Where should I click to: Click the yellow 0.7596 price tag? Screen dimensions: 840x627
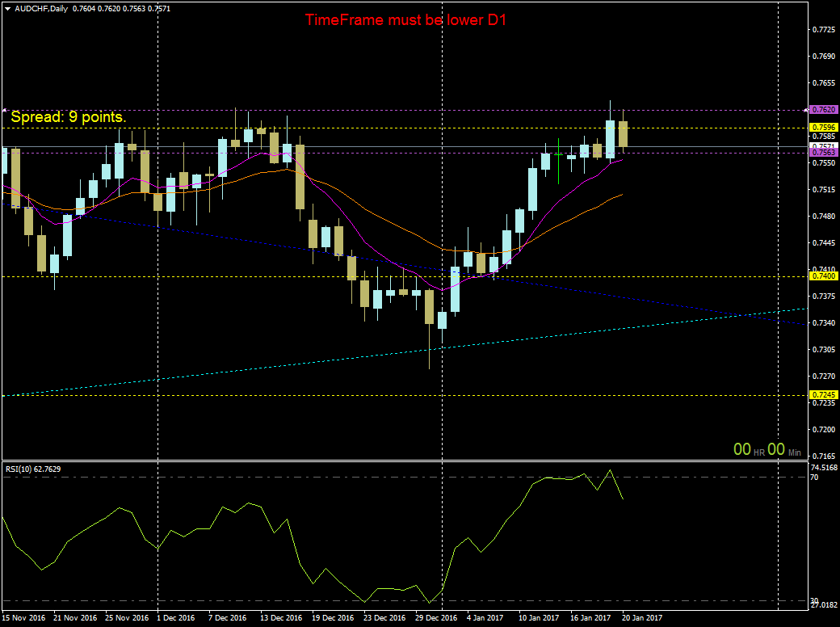pos(823,128)
